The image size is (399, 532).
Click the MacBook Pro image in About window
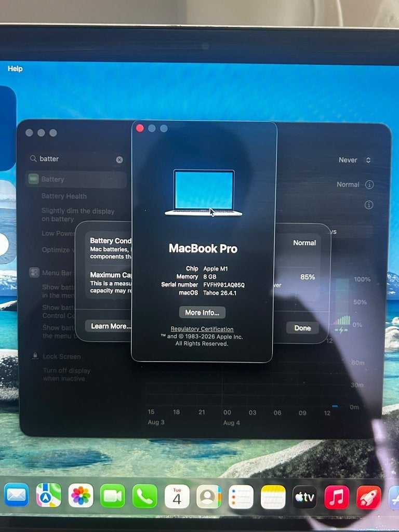[x=204, y=193]
